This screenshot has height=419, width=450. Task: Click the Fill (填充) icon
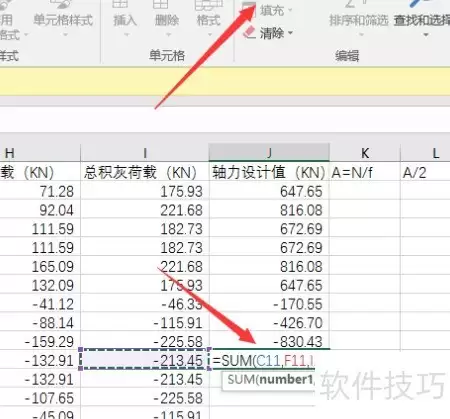click(250, 9)
